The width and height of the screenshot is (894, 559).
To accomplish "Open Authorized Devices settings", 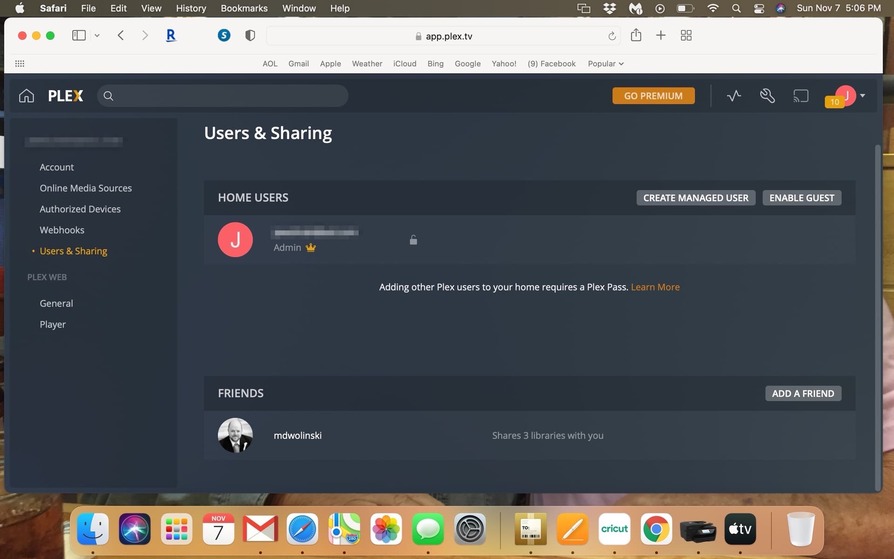I will pos(80,209).
